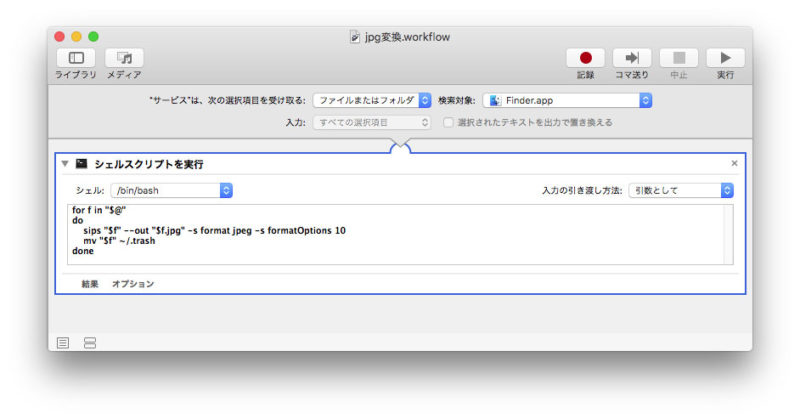
Task: Remove the shell script action with × button
Action: (734, 163)
